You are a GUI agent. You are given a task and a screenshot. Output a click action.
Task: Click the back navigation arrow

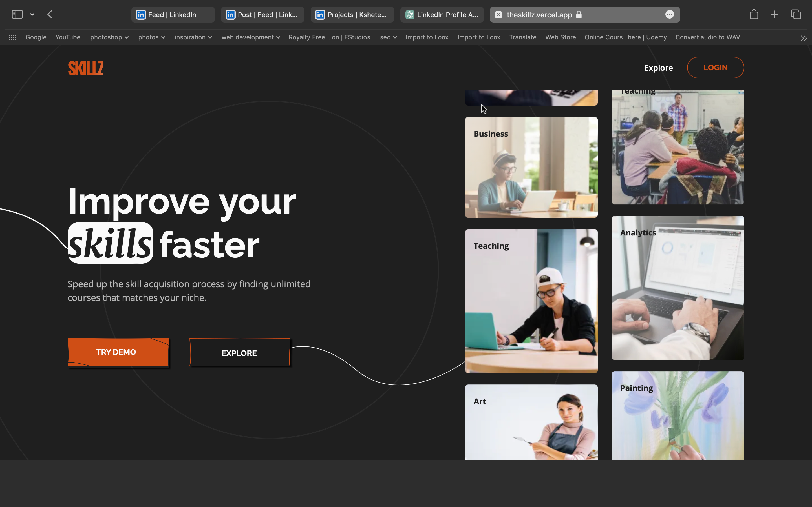(50, 14)
